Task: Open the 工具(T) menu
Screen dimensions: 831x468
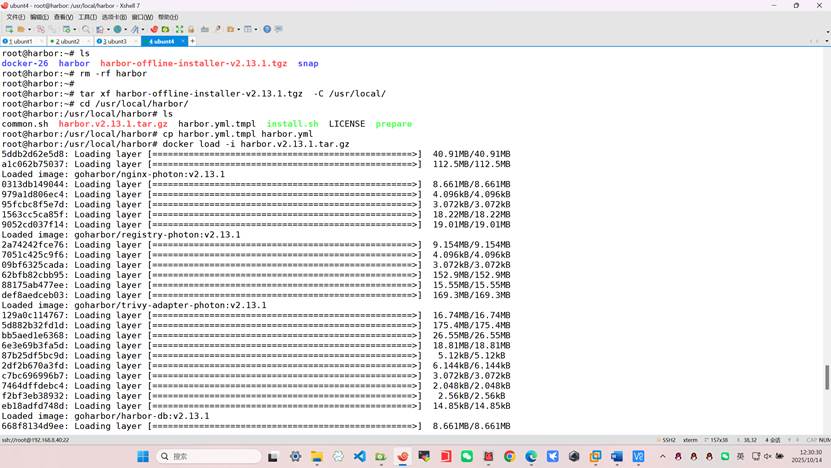Action: (x=87, y=17)
